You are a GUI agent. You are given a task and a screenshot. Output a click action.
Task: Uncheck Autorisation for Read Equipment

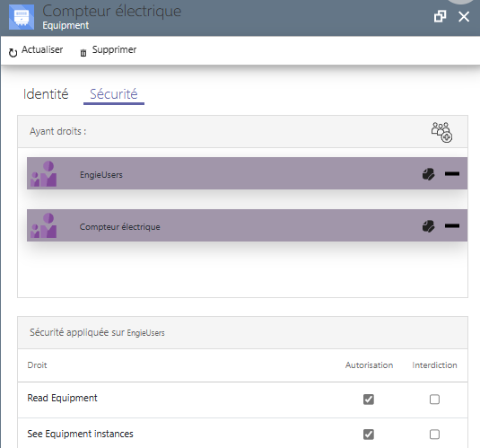369,399
